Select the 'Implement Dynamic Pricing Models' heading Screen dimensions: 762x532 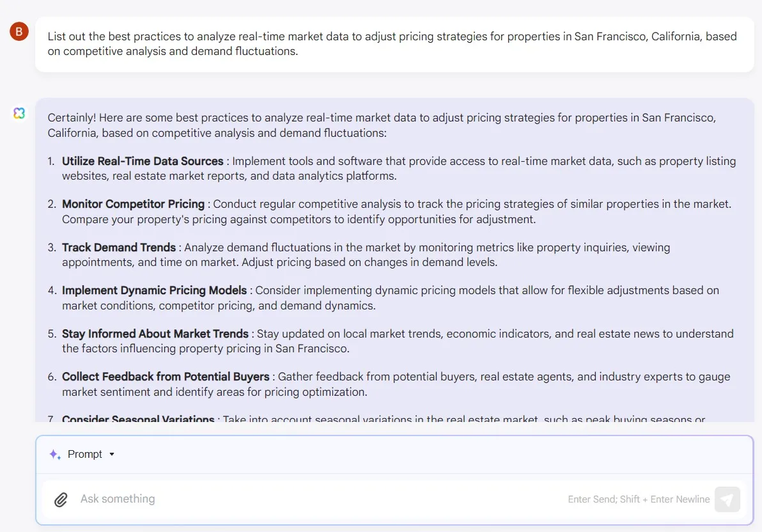click(154, 290)
